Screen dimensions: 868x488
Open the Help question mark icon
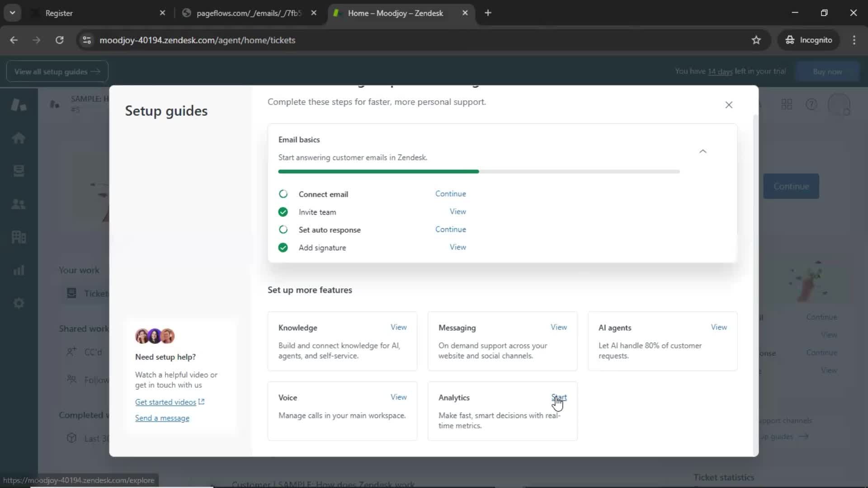[811, 105]
